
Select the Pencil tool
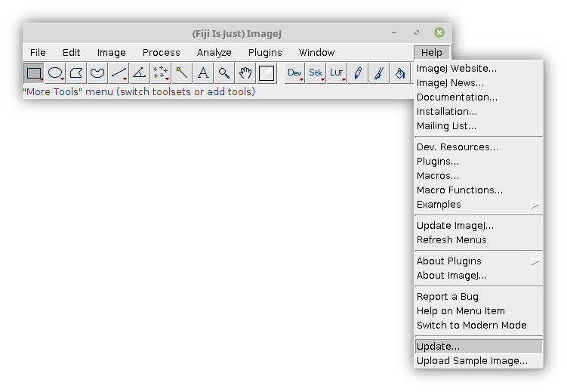358,73
